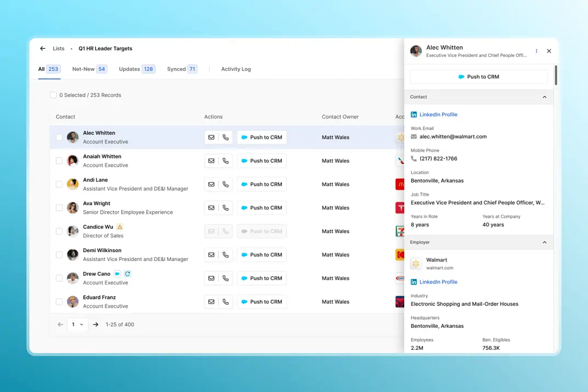The width and height of the screenshot is (588, 392).
Task: Check the Demi Wilkinson row checkbox
Action: [x=59, y=255]
